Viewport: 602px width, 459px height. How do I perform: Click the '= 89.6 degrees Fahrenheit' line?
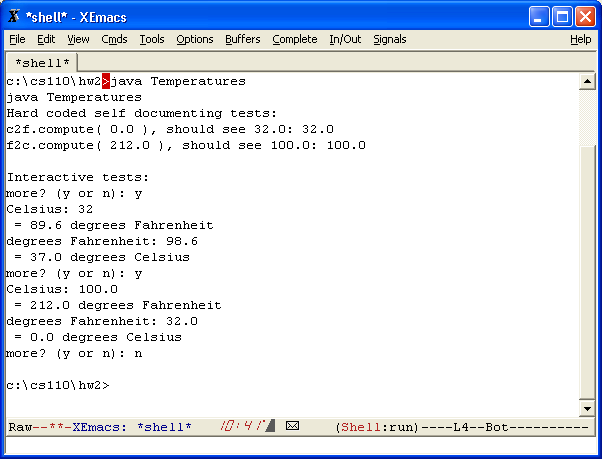point(114,225)
